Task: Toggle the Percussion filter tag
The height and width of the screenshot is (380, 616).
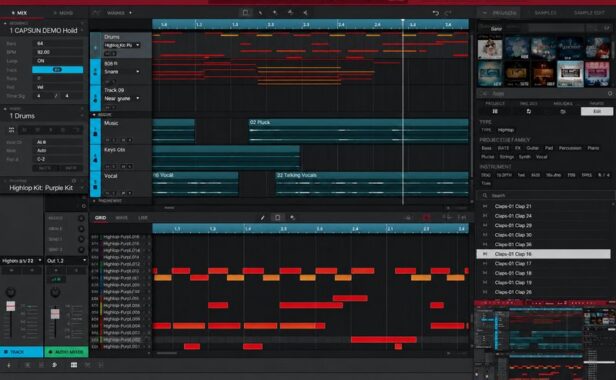Action: coord(570,148)
